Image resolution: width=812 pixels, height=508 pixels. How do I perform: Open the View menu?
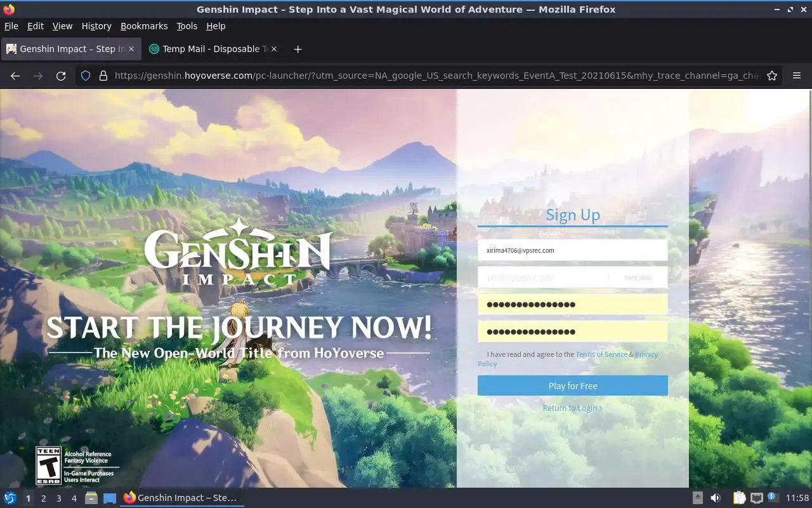tap(62, 26)
